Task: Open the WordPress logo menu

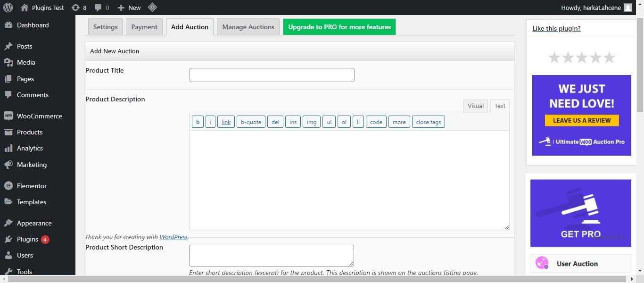Action: pyautogui.click(x=8, y=8)
